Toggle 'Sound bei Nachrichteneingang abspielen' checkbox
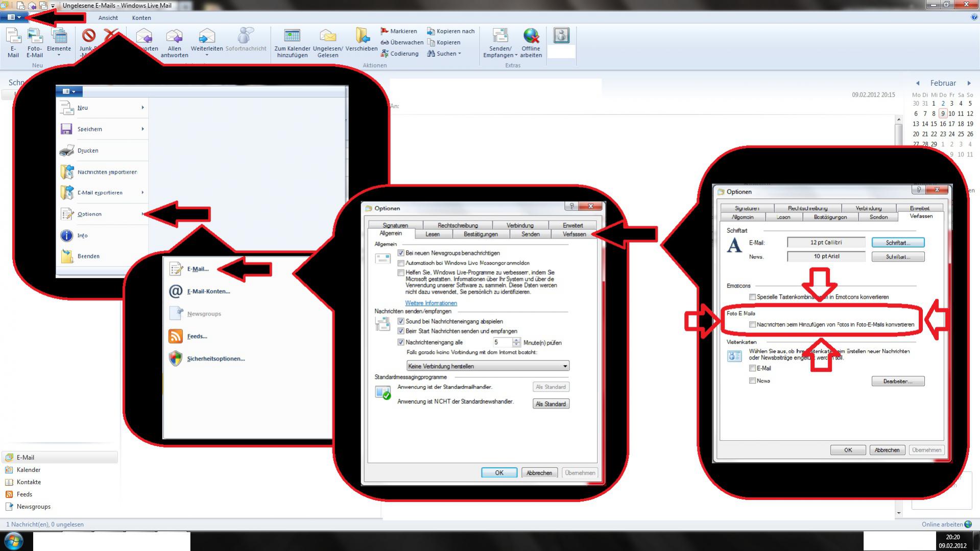This screenshot has width=980, height=551. coord(401,321)
